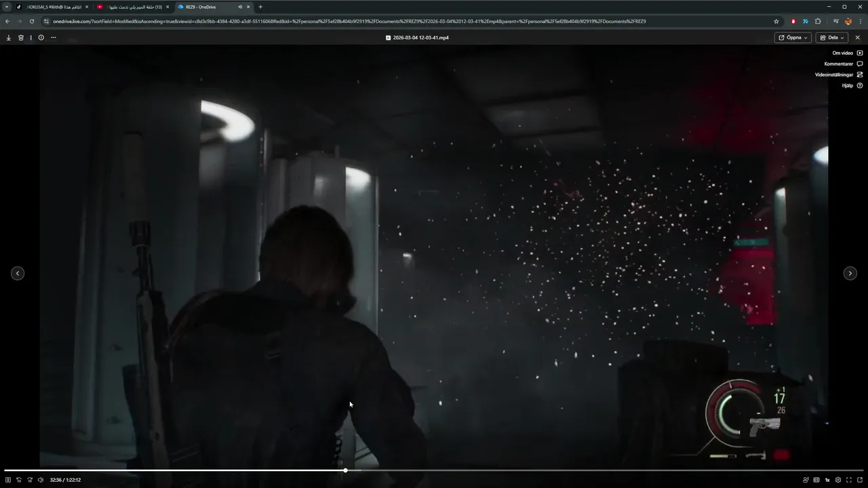868x488 pixels.
Task: Toggle picture-in-picture mode
Action: 860,480
